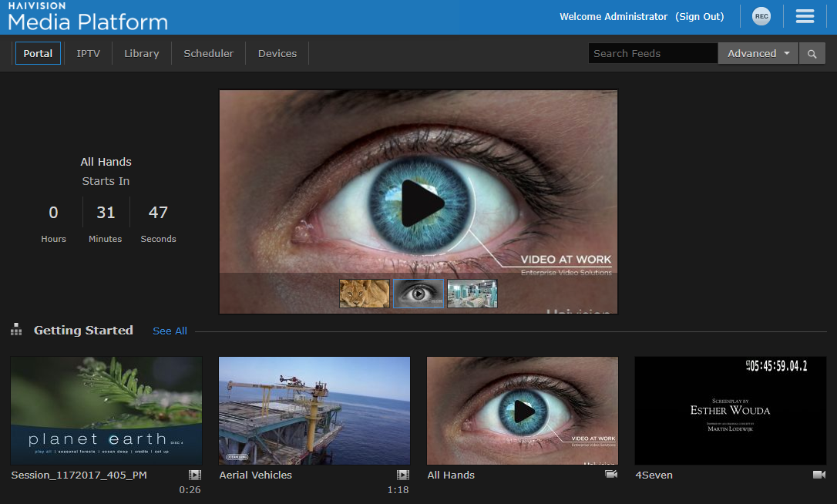Viewport: 837px width, 504px height.
Task: Click the Search Feeds input field
Action: coord(652,53)
